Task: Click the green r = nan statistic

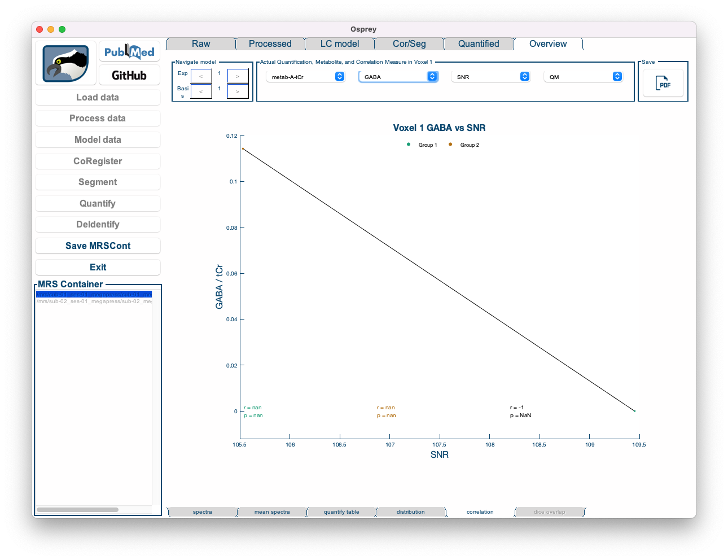Action: (x=253, y=408)
